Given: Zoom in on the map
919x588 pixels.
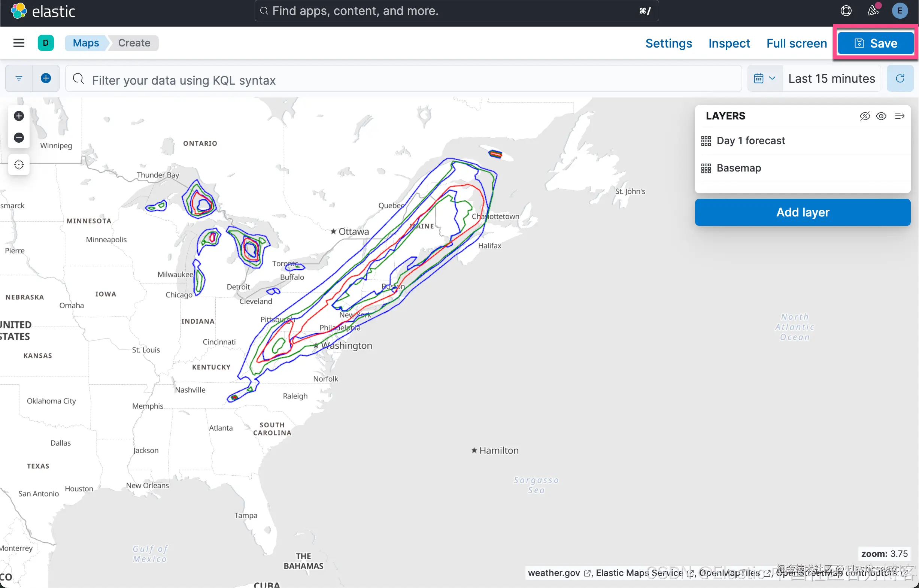Looking at the screenshot, I should point(19,116).
